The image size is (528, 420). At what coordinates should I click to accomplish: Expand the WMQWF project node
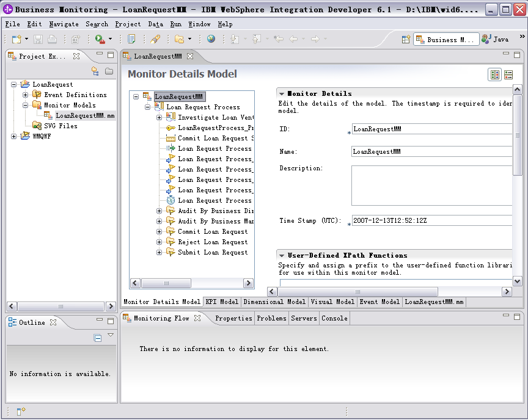click(x=13, y=136)
